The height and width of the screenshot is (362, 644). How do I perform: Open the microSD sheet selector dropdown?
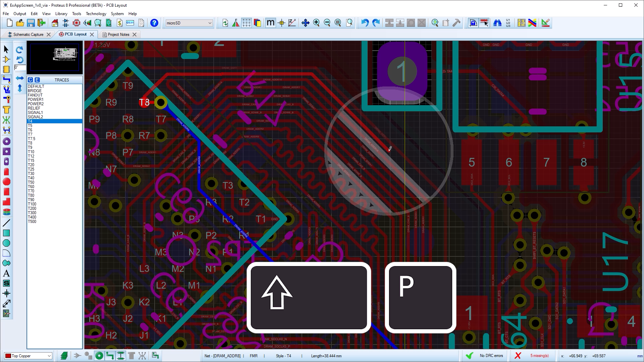(x=210, y=23)
